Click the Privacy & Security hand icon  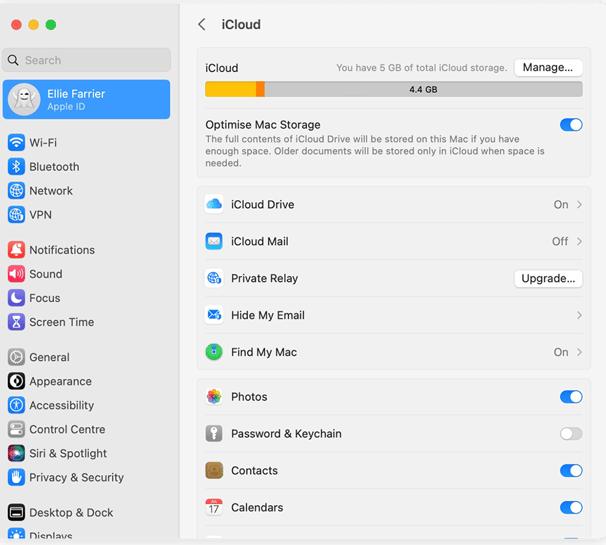tap(16, 477)
